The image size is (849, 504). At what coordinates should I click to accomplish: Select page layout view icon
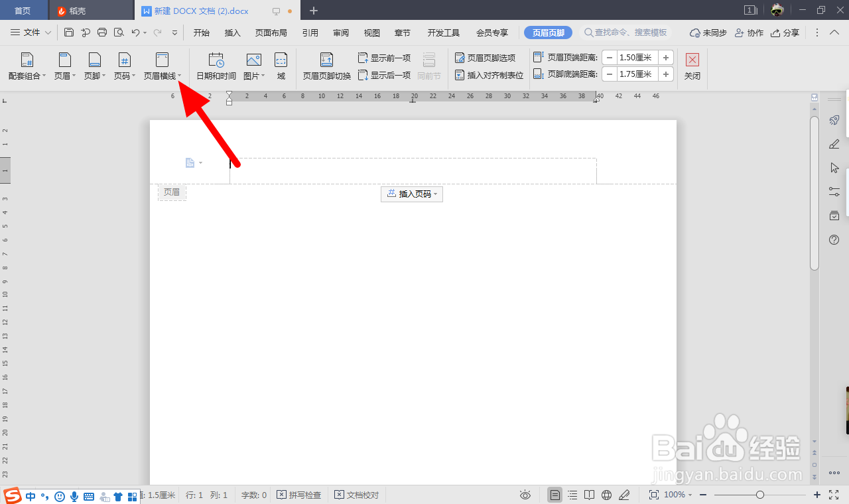[555, 495]
